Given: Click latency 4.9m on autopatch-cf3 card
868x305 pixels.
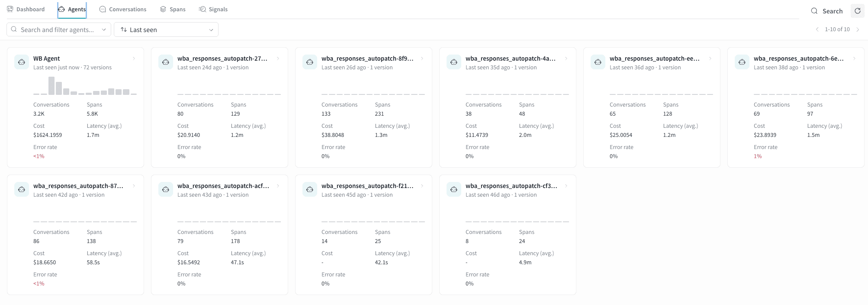Looking at the screenshot, I should coord(525,263).
